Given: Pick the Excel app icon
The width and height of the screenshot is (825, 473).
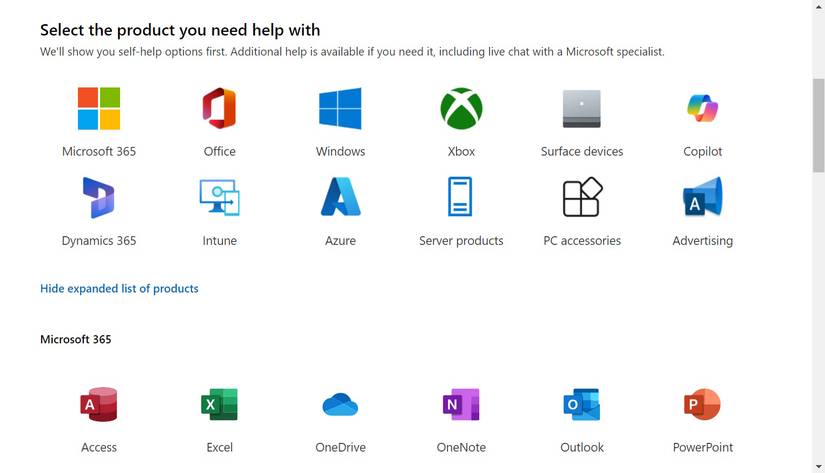Looking at the screenshot, I should pos(219,404).
